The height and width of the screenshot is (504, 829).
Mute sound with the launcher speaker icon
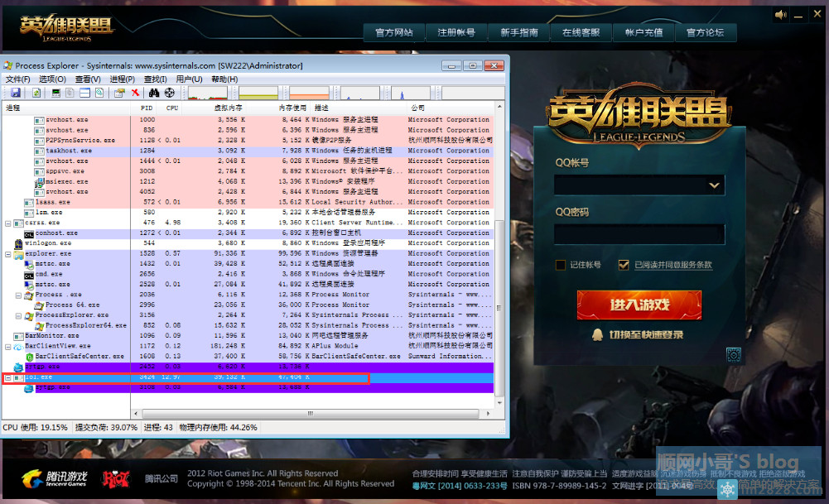pos(780,15)
